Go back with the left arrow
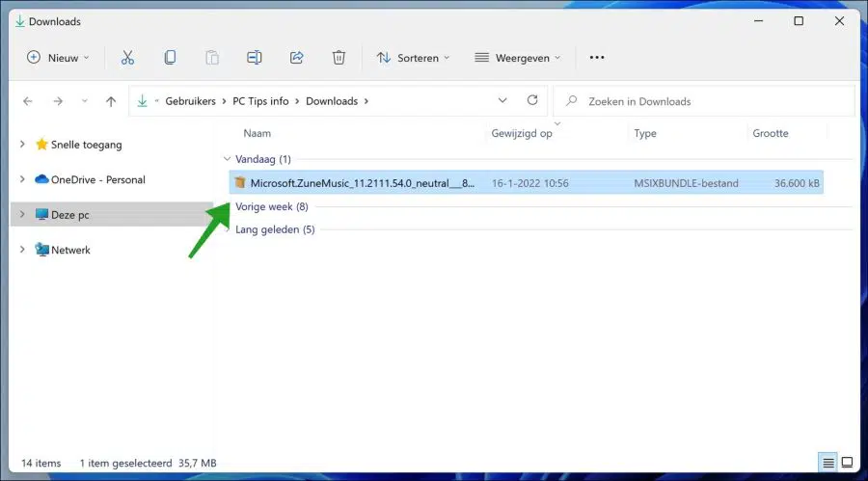 click(28, 101)
